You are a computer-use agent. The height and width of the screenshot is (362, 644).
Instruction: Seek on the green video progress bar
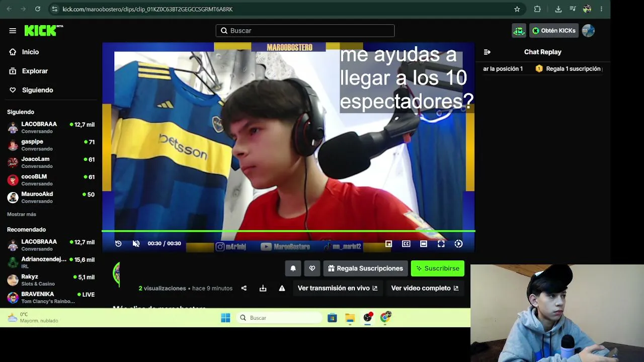[288, 231]
